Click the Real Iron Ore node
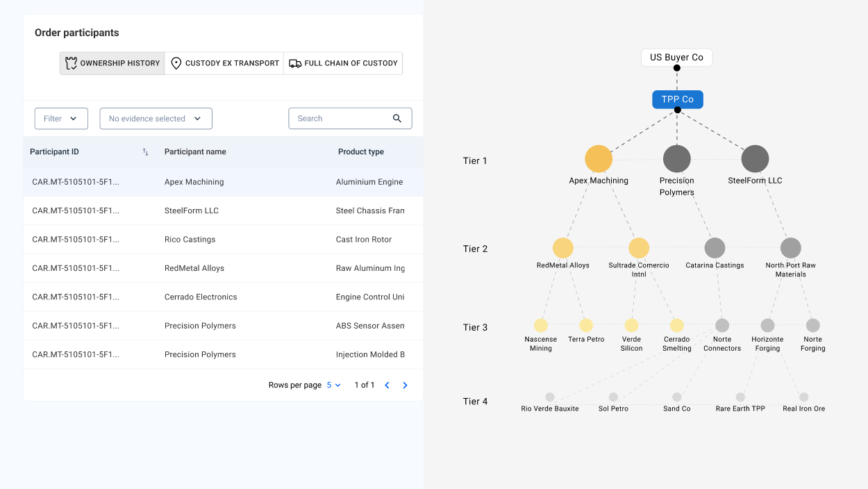868x489 pixels. [x=804, y=397]
